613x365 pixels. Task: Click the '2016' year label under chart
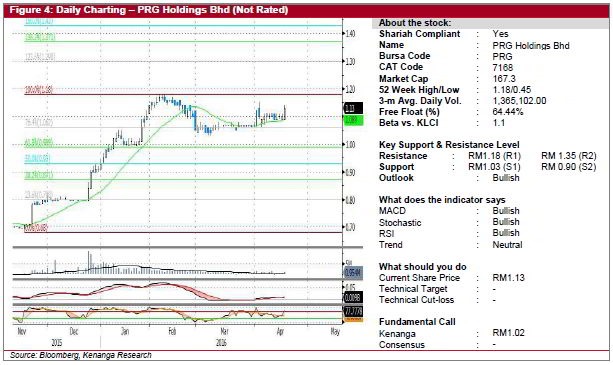click(x=221, y=343)
